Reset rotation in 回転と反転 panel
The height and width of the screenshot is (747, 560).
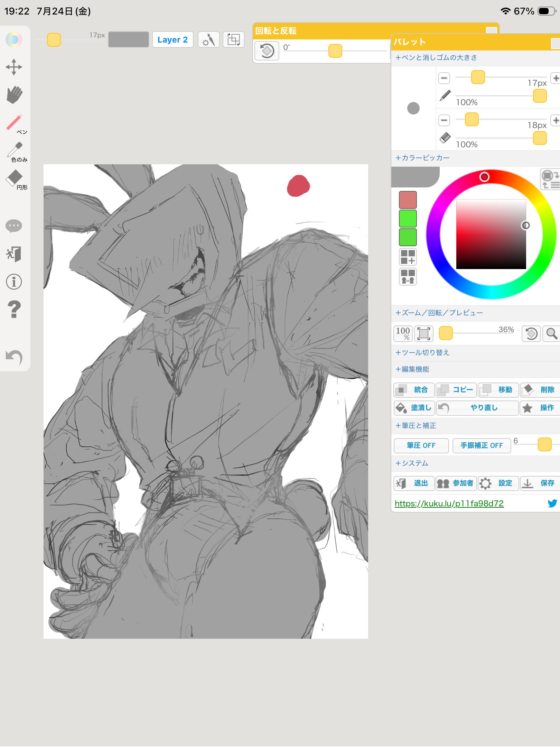point(267,51)
